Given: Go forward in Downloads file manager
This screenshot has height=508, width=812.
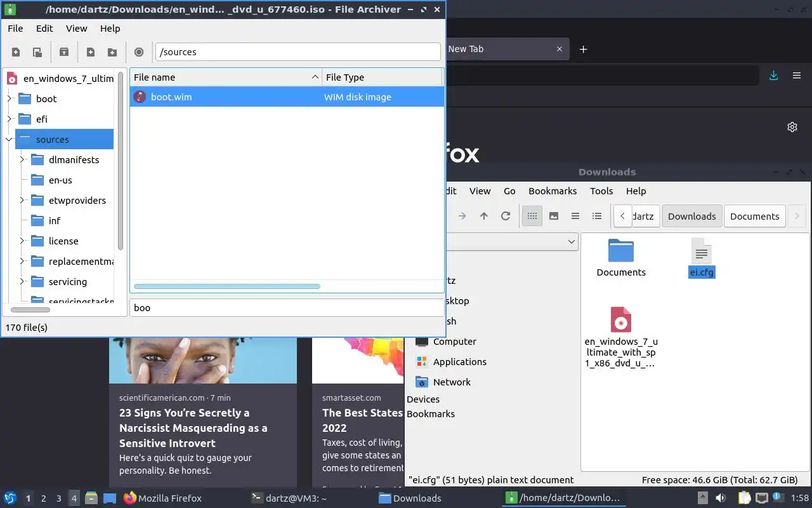Looking at the screenshot, I should [x=462, y=216].
